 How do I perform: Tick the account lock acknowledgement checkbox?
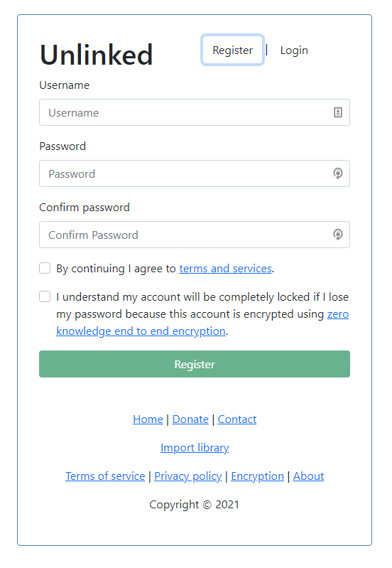[45, 296]
